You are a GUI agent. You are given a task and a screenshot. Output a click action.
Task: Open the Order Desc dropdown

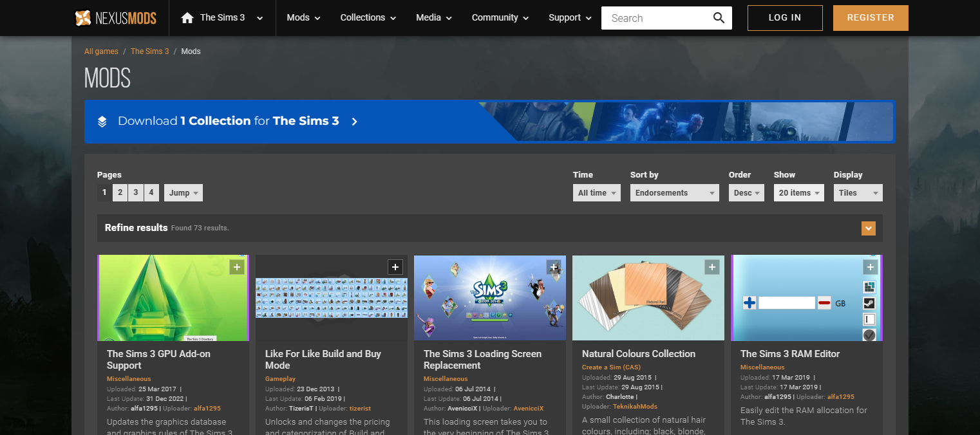(x=747, y=193)
